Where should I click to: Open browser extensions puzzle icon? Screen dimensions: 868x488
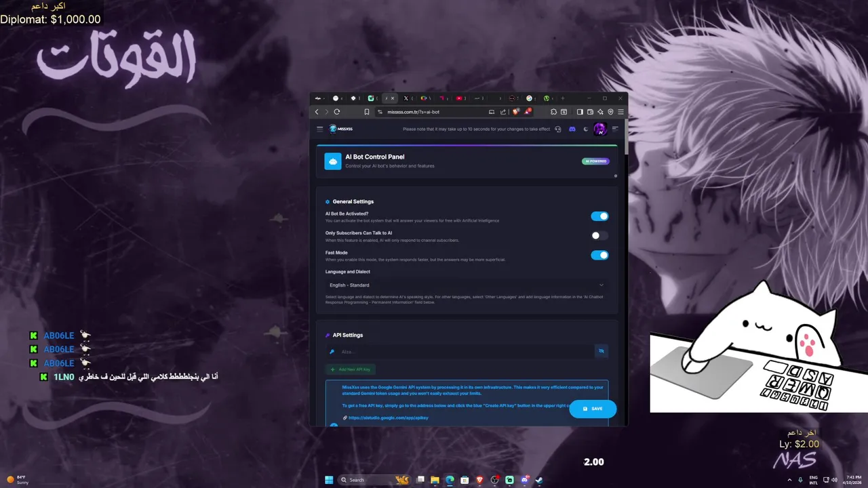553,112
